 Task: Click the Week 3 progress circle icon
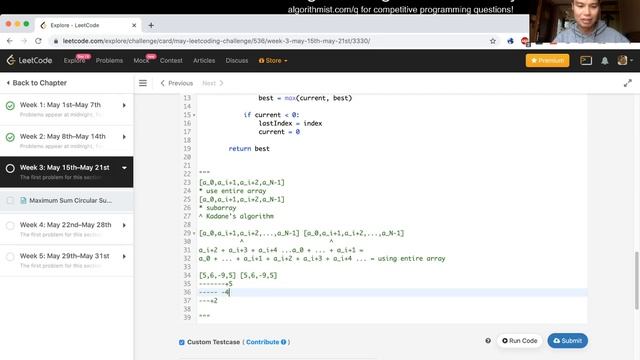(x=10, y=168)
